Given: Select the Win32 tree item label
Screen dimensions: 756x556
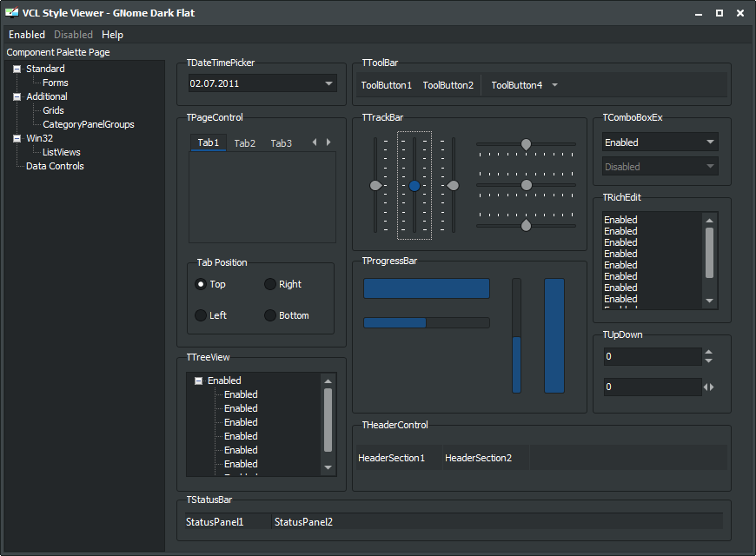Looking at the screenshot, I should pyautogui.click(x=39, y=138).
